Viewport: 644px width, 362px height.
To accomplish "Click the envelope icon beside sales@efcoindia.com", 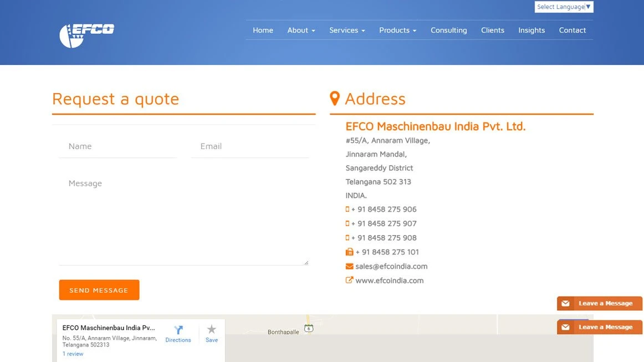I will [349, 266].
